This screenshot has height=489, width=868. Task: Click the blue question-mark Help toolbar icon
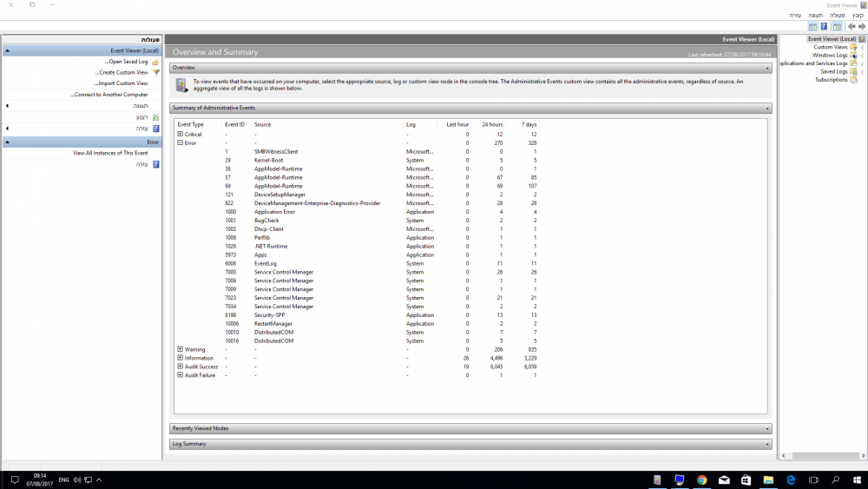click(x=825, y=27)
